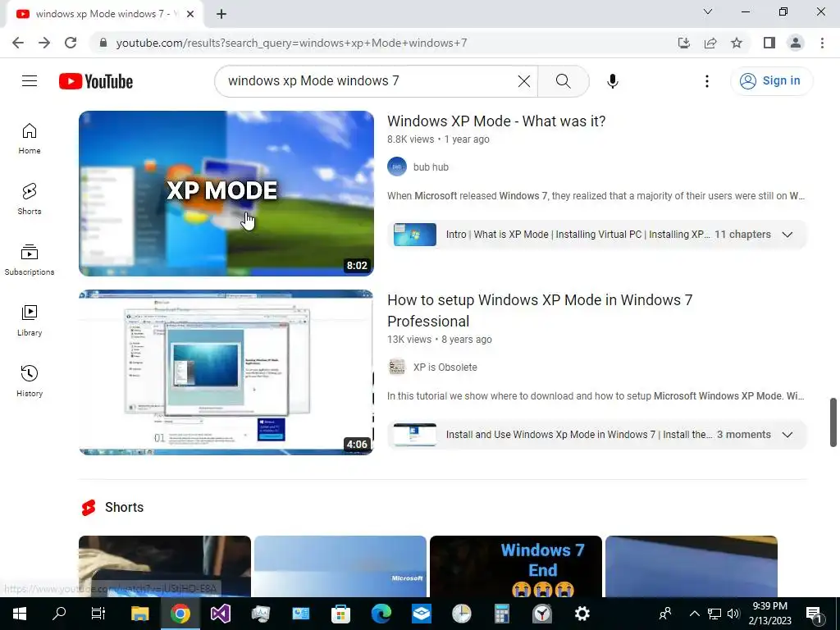Click the magnifier search button
This screenshot has width=840, height=630.
coord(563,81)
